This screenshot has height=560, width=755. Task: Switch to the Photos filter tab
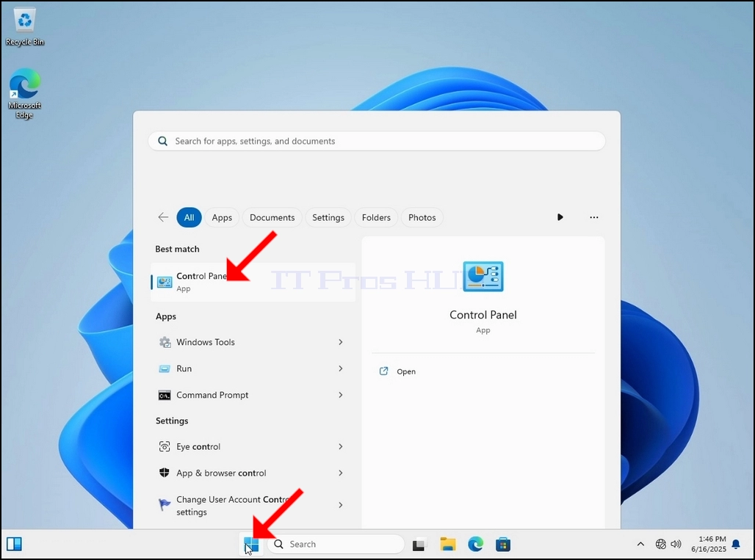point(422,217)
